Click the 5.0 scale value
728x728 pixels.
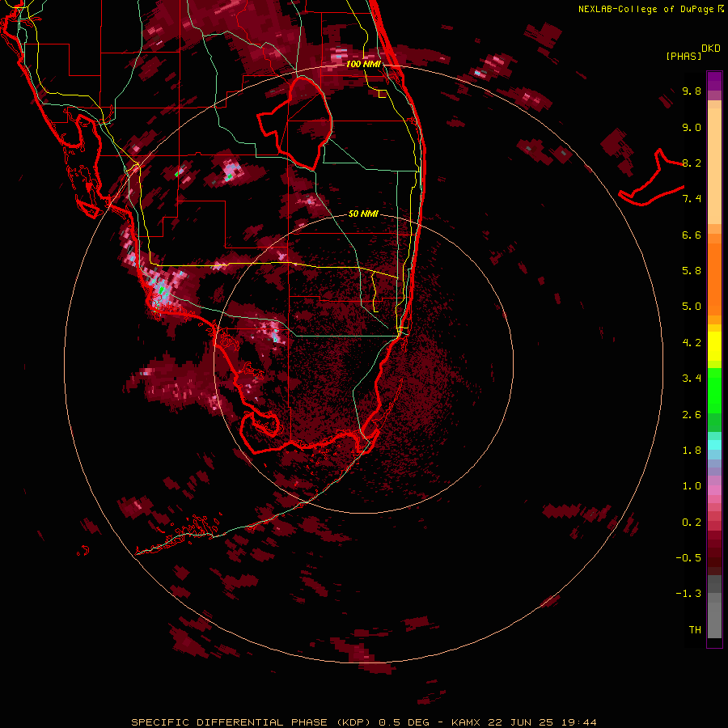[x=692, y=307]
